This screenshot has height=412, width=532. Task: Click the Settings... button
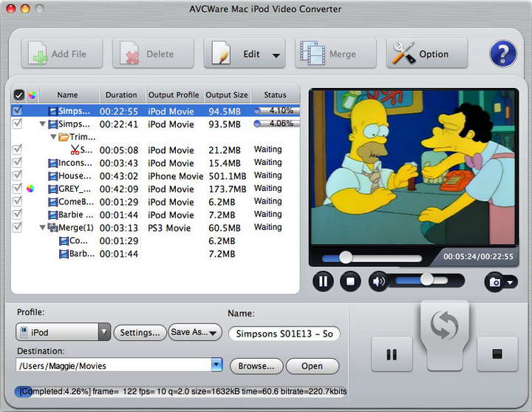pyautogui.click(x=140, y=332)
